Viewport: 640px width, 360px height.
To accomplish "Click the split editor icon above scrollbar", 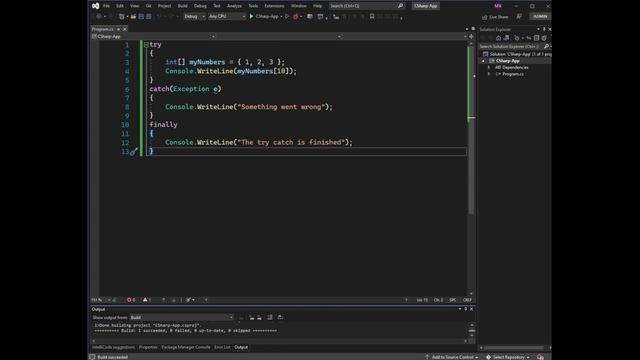I will [471, 36].
